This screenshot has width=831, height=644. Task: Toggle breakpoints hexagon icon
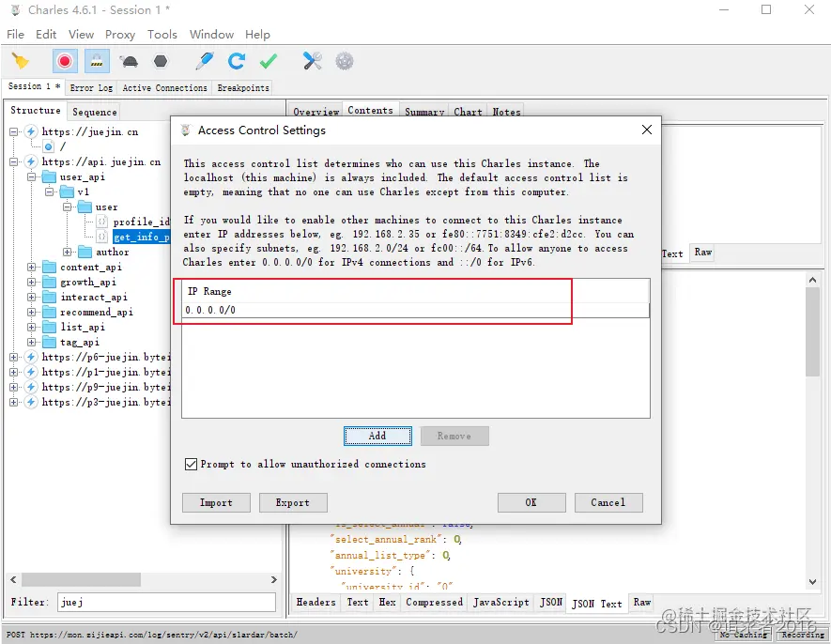(161, 61)
